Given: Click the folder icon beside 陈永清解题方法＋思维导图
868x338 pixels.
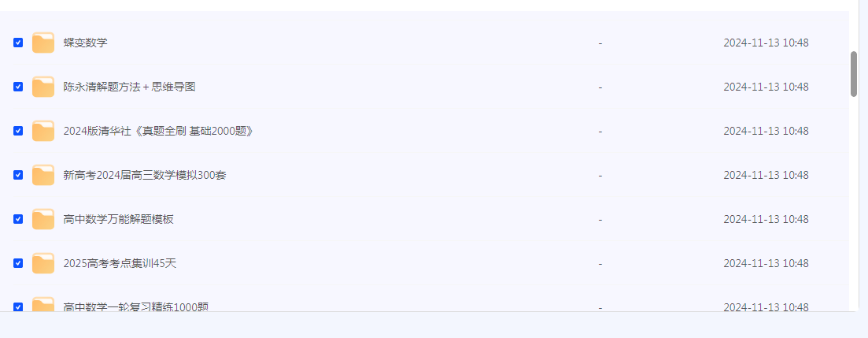Looking at the screenshot, I should pos(43,87).
